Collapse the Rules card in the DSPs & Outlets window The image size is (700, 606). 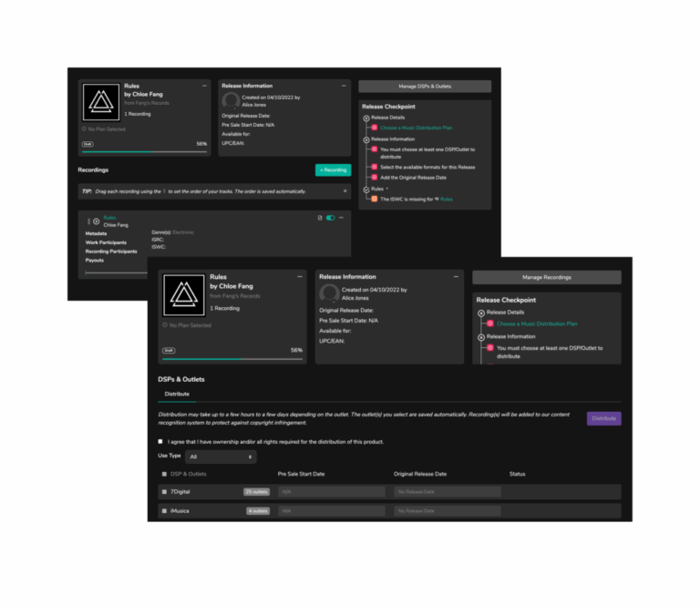tap(300, 277)
